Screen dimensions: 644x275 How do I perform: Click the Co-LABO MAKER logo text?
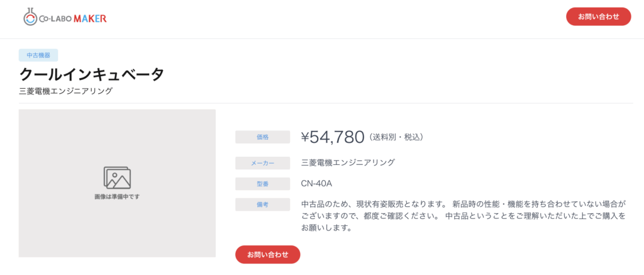click(x=73, y=18)
